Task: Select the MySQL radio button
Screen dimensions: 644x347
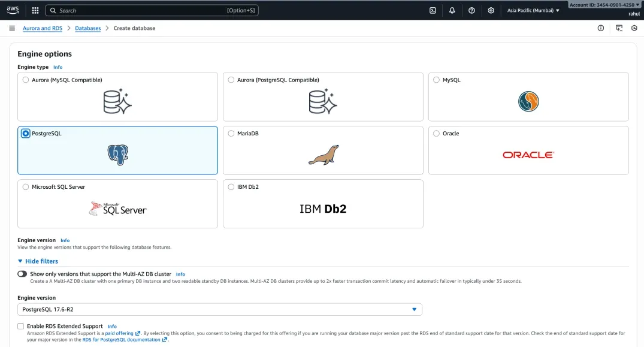Action: coord(436,80)
